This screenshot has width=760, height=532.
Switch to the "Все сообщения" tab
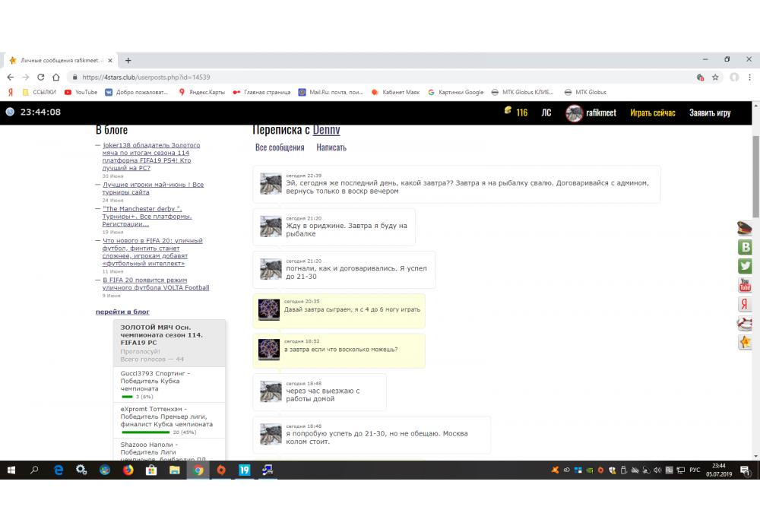[x=280, y=147]
